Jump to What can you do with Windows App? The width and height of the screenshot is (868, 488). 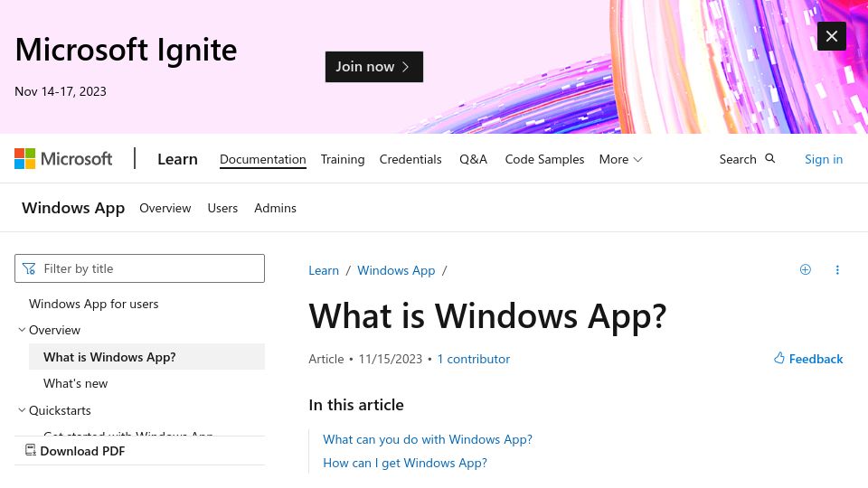(428, 439)
